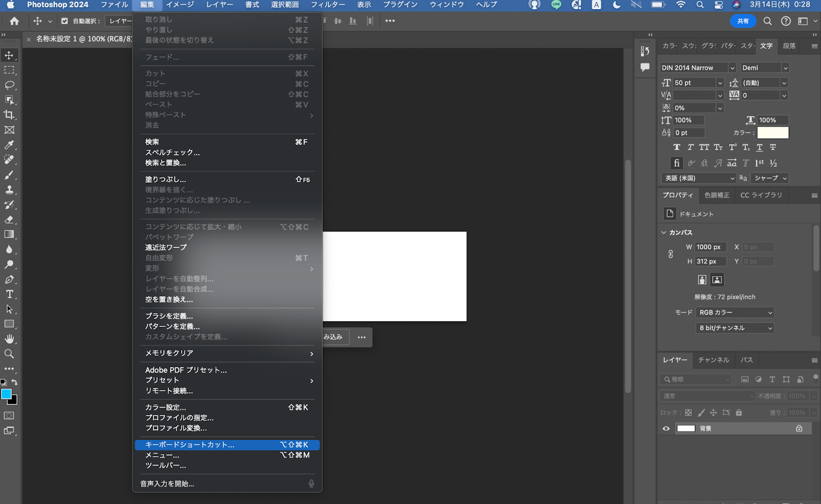Toggle the 自動選択 checkbox
This screenshot has height=504, width=821.
click(x=65, y=21)
